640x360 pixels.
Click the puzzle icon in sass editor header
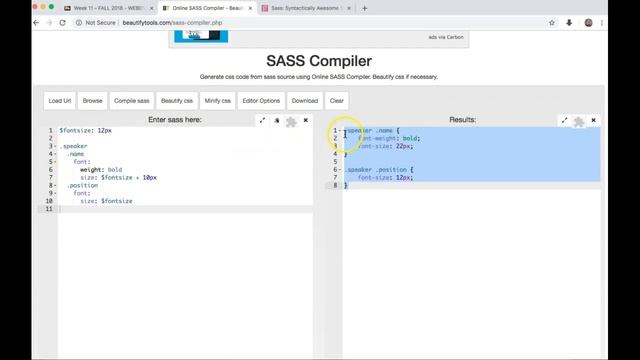tap(291, 121)
